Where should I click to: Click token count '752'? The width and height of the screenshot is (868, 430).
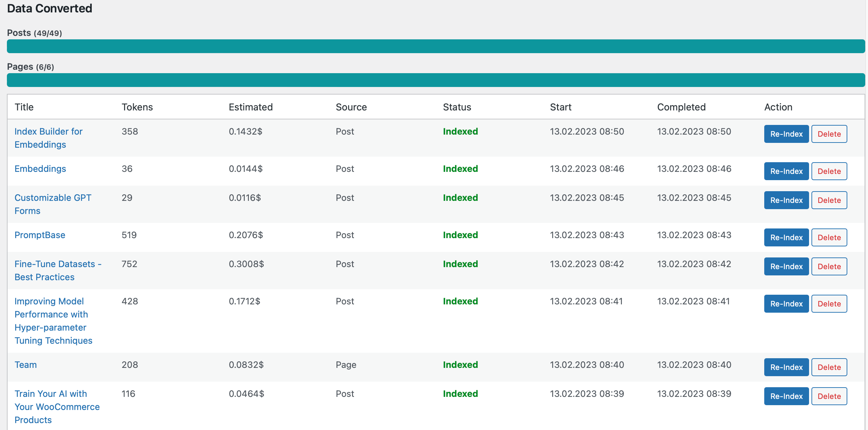click(x=129, y=264)
